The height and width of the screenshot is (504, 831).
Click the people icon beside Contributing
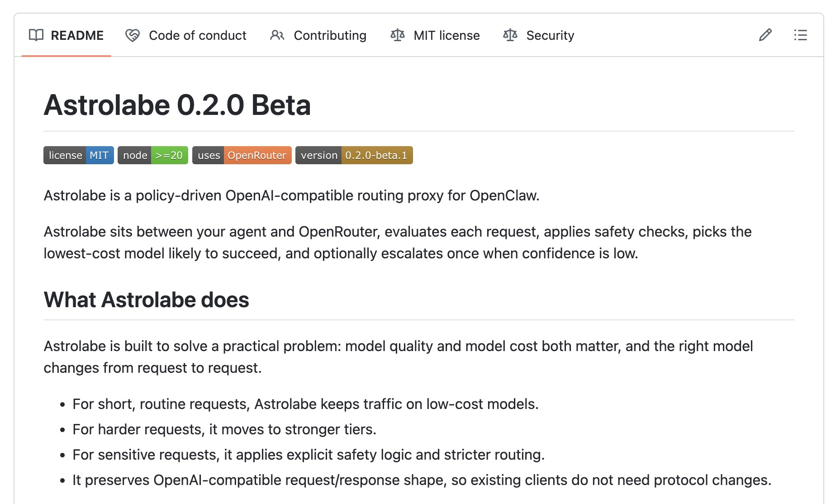[x=277, y=35]
